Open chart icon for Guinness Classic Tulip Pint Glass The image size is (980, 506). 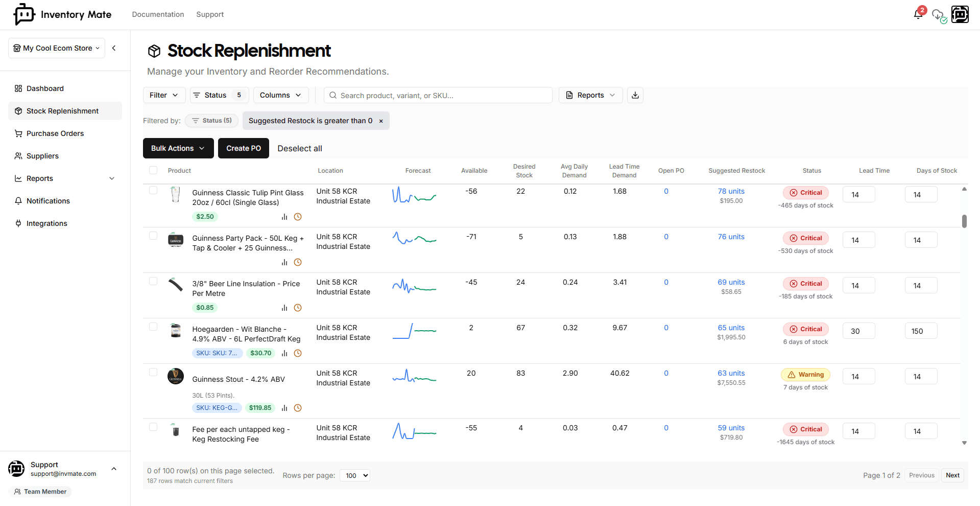pos(284,217)
